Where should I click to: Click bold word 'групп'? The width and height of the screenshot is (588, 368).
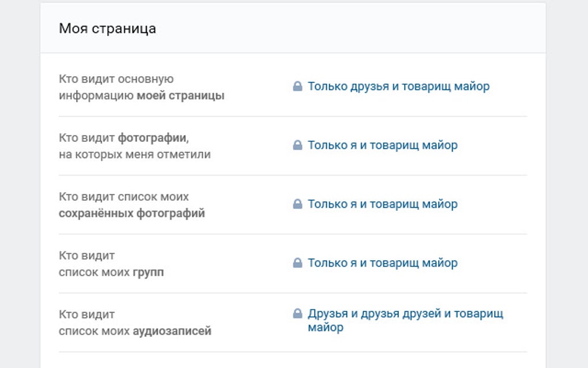(x=148, y=272)
